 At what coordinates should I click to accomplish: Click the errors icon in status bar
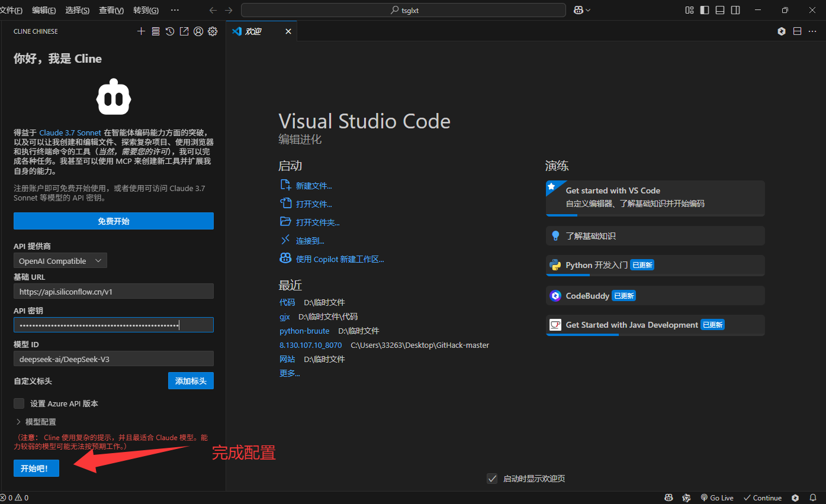pyautogui.click(x=4, y=497)
